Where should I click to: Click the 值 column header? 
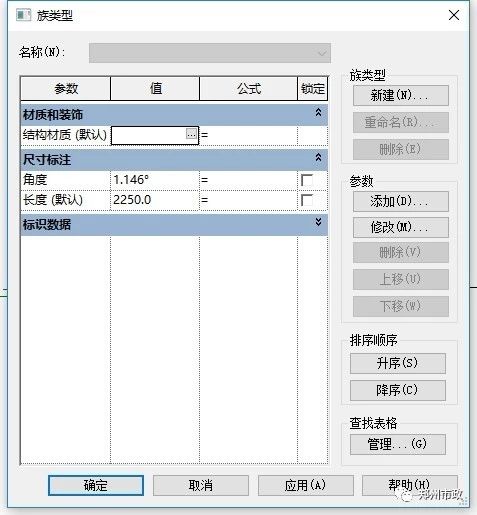[155, 89]
